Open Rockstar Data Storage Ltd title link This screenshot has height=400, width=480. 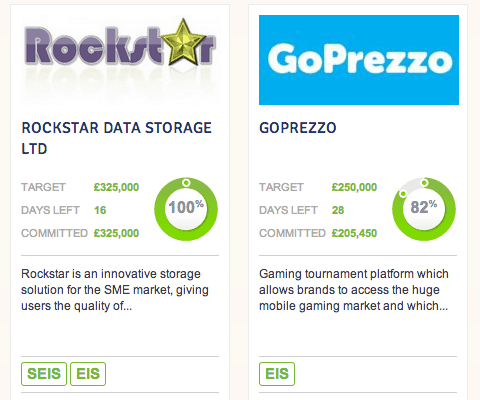click(x=116, y=138)
